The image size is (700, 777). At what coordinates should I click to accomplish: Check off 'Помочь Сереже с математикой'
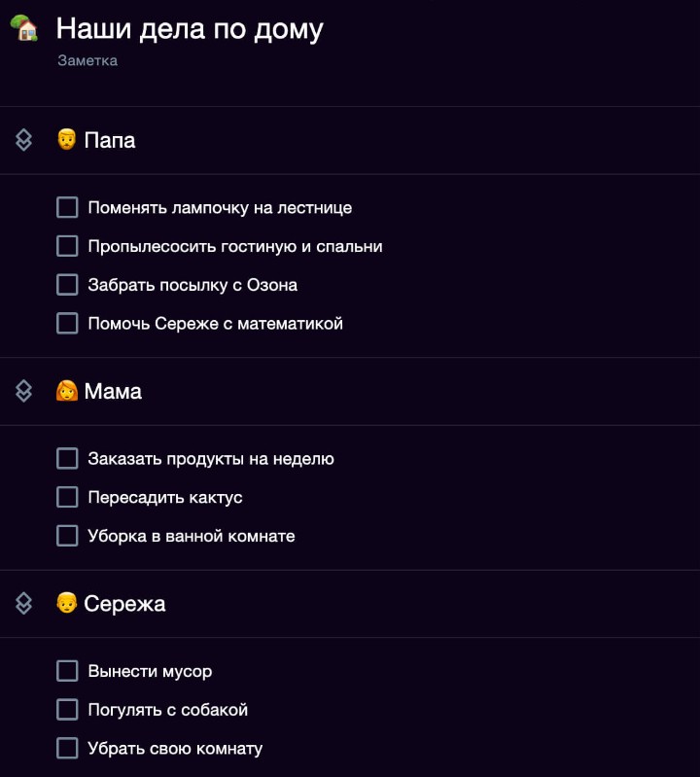(67, 323)
